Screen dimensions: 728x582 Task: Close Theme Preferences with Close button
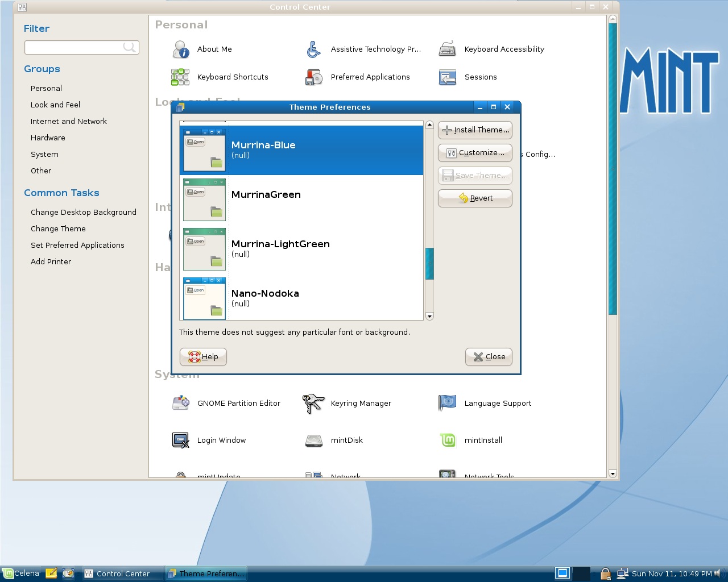tap(489, 357)
